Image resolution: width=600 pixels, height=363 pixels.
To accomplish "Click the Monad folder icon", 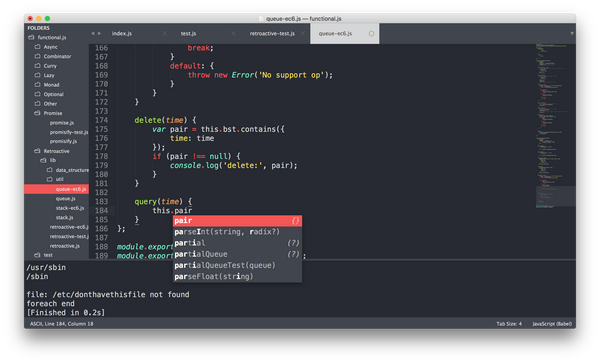I will click(38, 85).
